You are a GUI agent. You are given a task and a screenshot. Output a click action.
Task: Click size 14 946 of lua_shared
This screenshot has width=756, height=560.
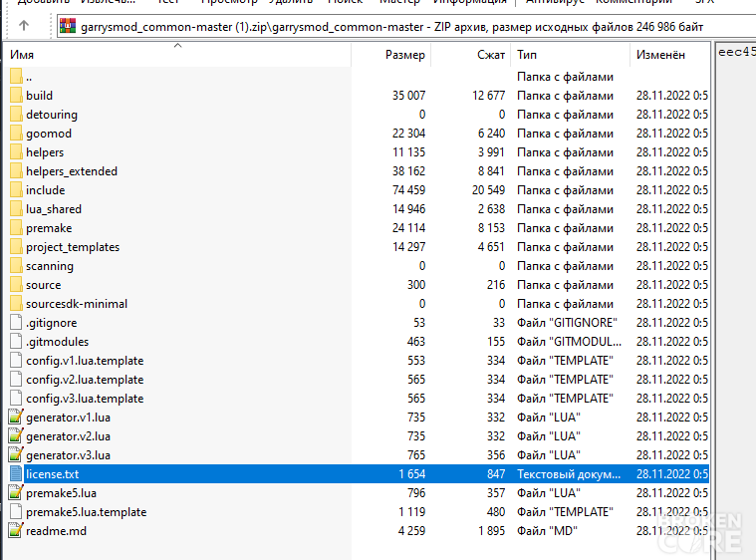408,209
